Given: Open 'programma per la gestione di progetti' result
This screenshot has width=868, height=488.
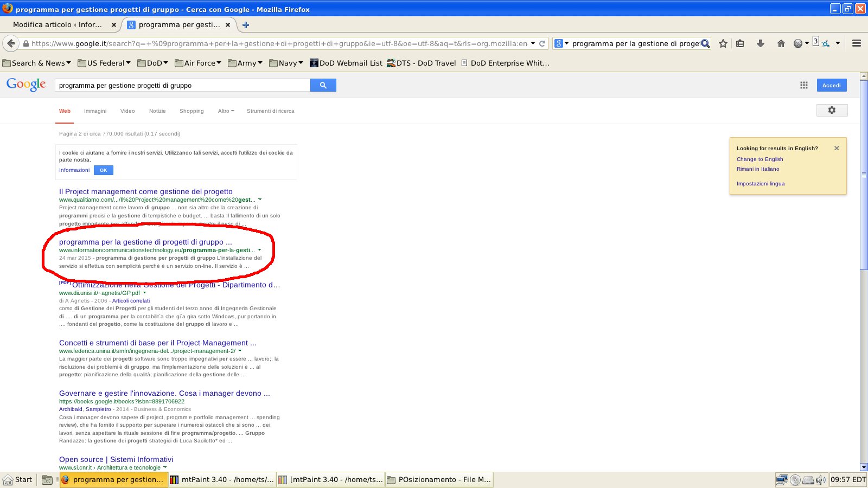Looking at the screenshot, I should click(145, 242).
